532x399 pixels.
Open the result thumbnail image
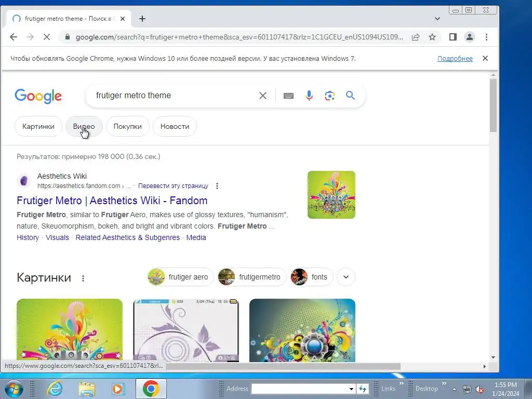pos(331,195)
